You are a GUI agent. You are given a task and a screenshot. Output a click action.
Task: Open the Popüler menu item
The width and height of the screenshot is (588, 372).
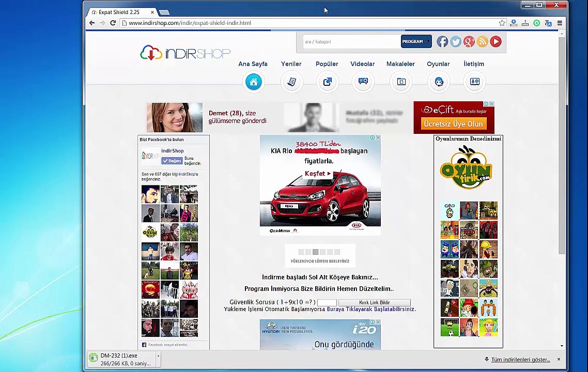(x=327, y=64)
